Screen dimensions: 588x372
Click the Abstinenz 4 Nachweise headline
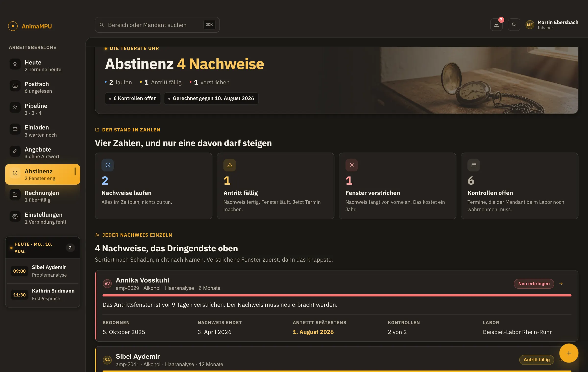pyautogui.click(x=184, y=64)
